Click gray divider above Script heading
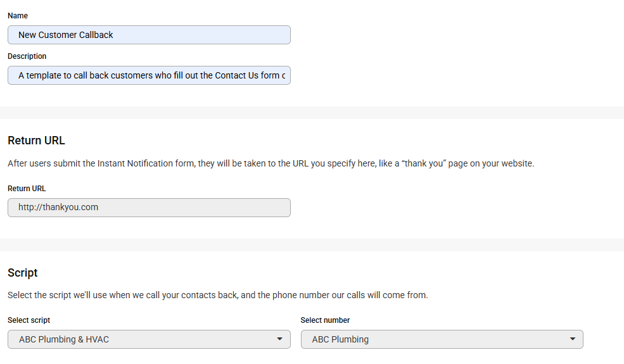The height and width of the screenshot is (364, 624). click(x=312, y=245)
